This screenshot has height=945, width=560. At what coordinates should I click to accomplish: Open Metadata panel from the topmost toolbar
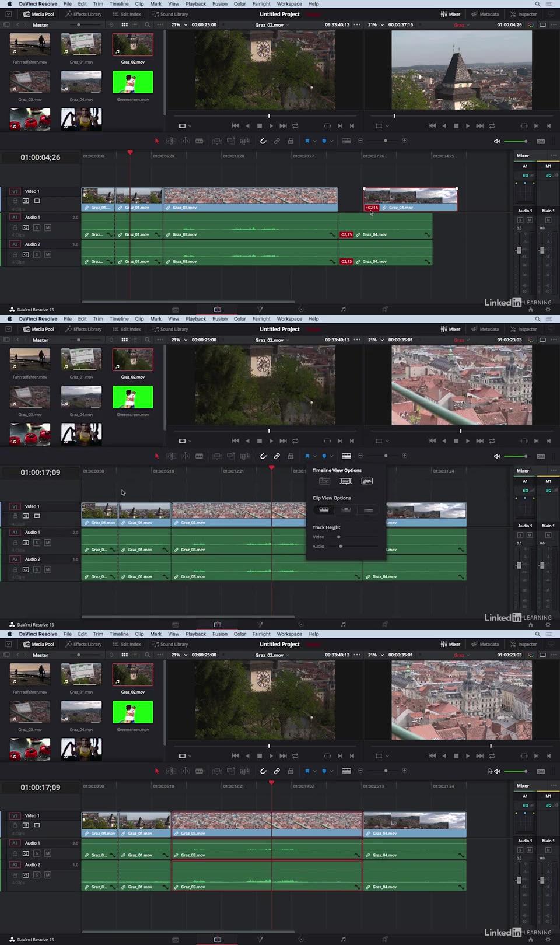[485, 14]
